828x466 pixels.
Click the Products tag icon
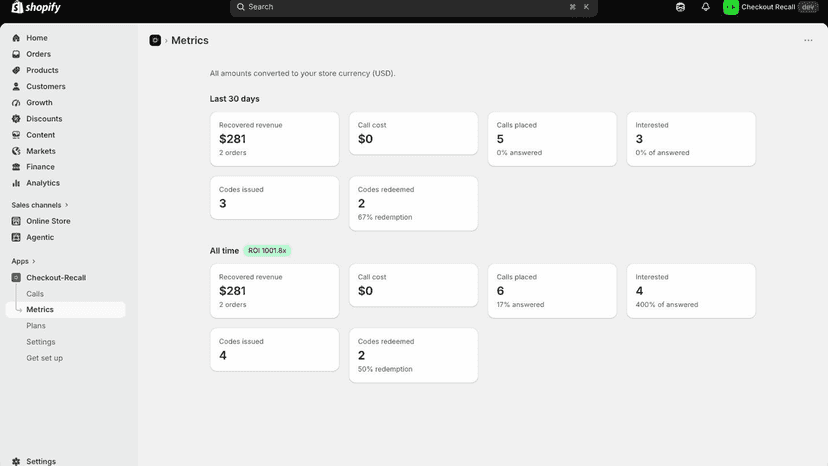click(16, 70)
